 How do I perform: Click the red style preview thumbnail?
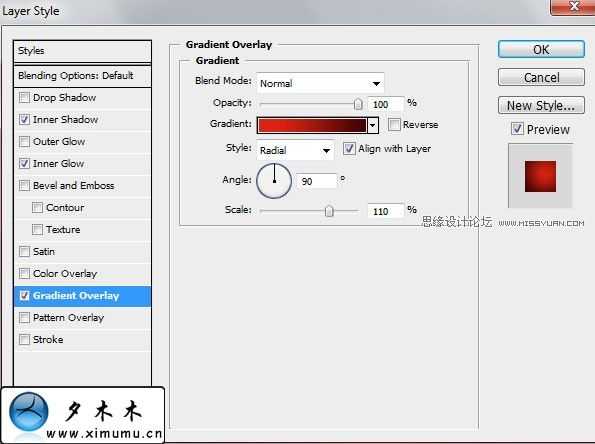pyautogui.click(x=540, y=176)
